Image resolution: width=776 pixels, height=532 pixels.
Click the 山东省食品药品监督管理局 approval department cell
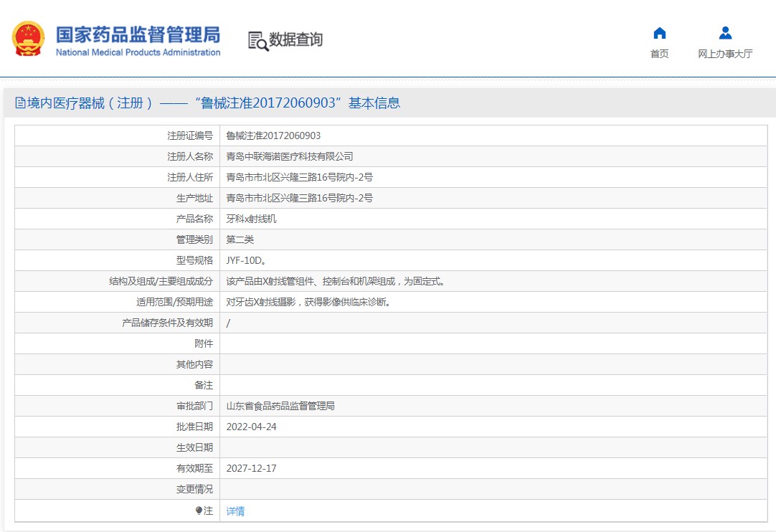pyautogui.click(x=280, y=406)
